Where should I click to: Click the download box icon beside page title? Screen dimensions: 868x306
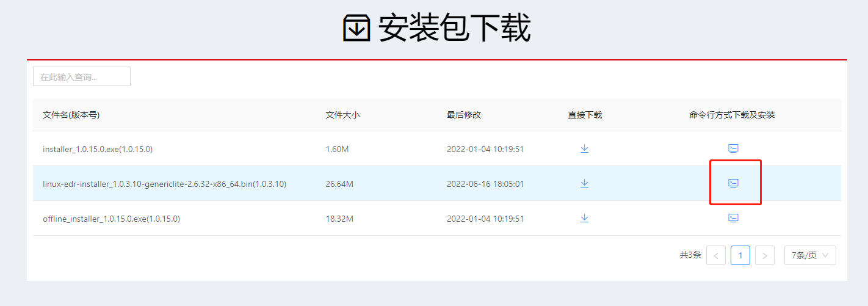pyautogui.click(x=356, y=28)
